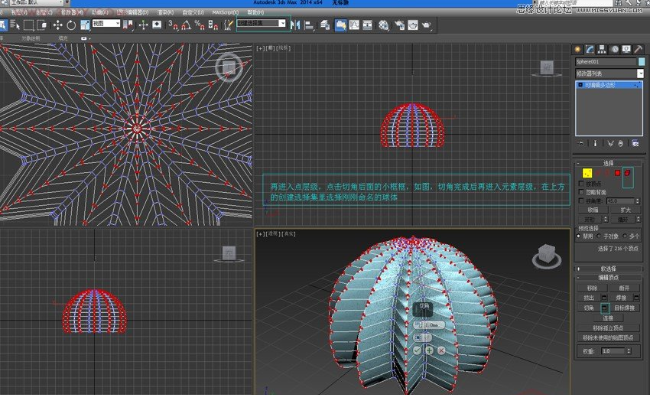Enable the 按顶点 checkbox
Screen dimensions: 650x395
(581, 183)
